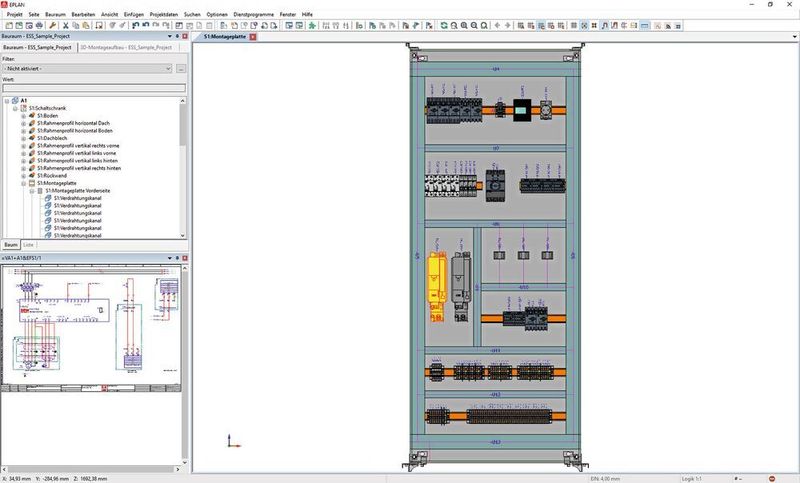Viewport: 800px width, 483px height.
Task: Click the A1 layout space icon in tree
Action: pyautogui.click(x=15, y=100)
